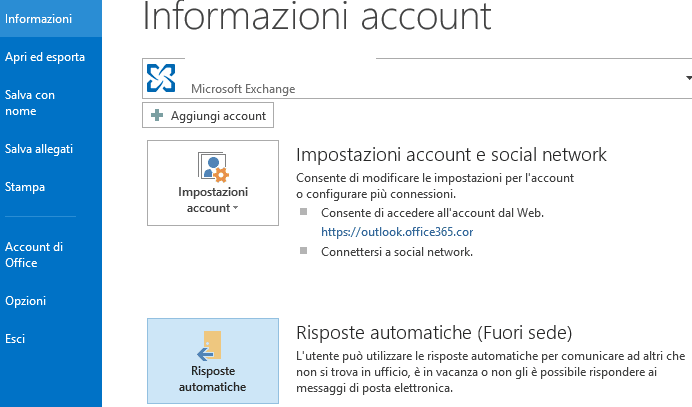Click the Microsoft Exchange logo icon
The image size is (692, 407).
click(161, 78)
